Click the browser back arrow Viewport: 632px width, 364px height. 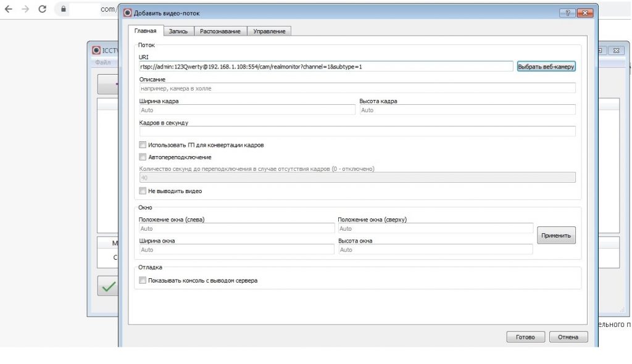pyautogui.click(x=9, y=9)
